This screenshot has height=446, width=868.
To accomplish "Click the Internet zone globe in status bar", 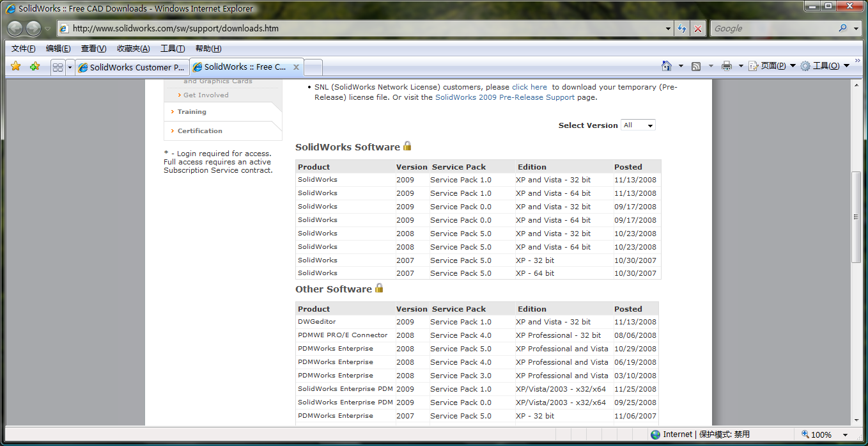I will pos(655,434).
